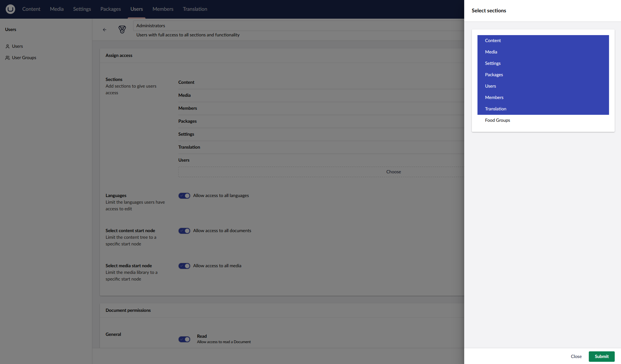Open Users in the sidebar tree
621x364 pixels.
click(x=17, y=46)
